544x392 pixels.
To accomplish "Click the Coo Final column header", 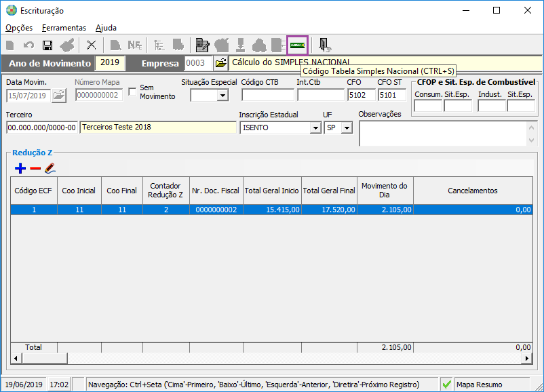I will coord(122,191).
